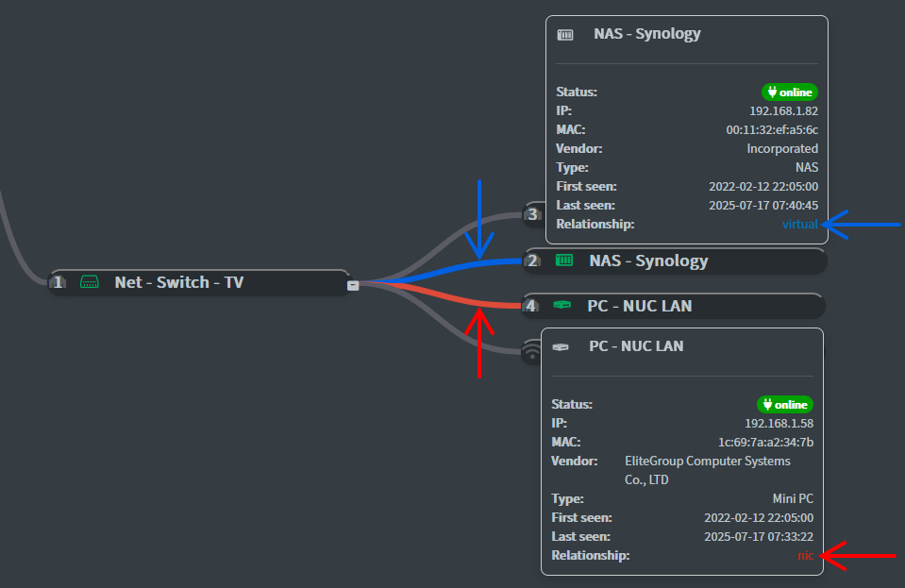Click the NAS icon in the NAS - Synology tooltip header
The height and width of the screenshot is (588, 905).
[565, 35]
